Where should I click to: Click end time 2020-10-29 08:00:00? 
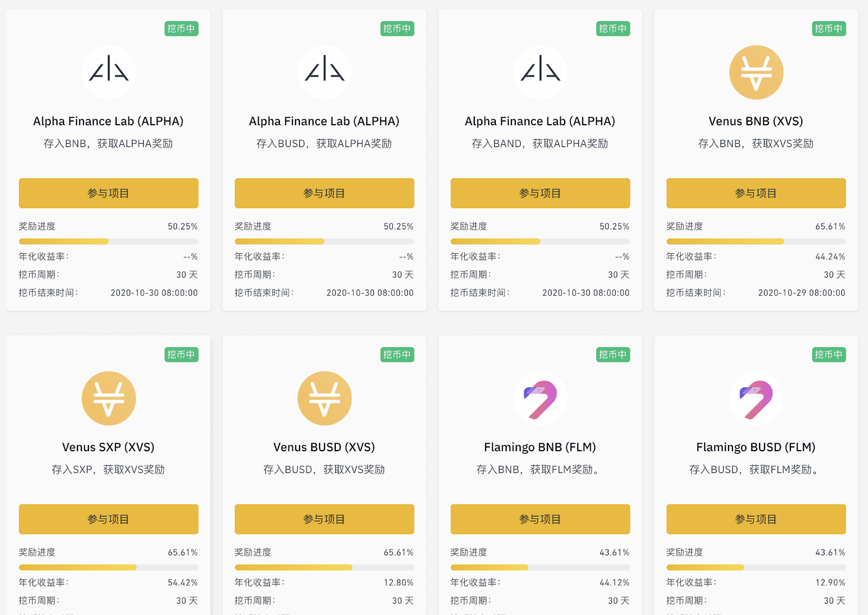[802, 293]
